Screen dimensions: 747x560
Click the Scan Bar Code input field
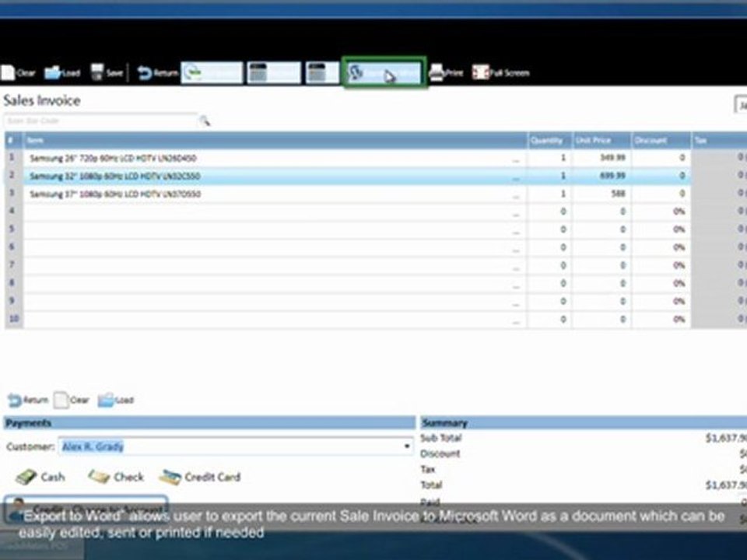[x=100, y=121]
